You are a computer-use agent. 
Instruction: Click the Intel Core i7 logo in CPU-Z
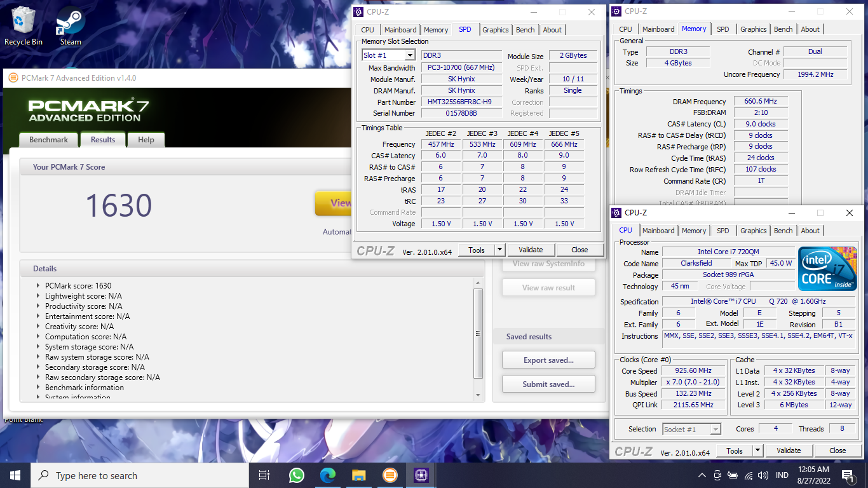pyautogui.click(x=827, y=269)
